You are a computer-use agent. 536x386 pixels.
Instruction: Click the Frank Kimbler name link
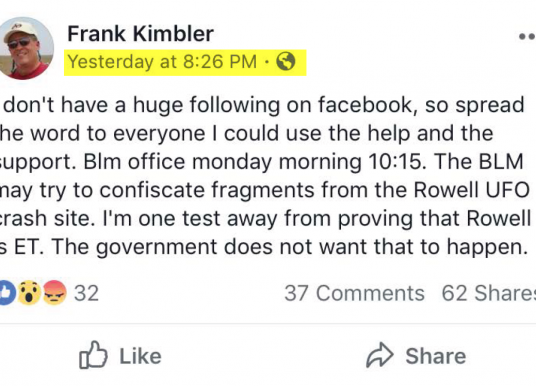click(140, 34)
